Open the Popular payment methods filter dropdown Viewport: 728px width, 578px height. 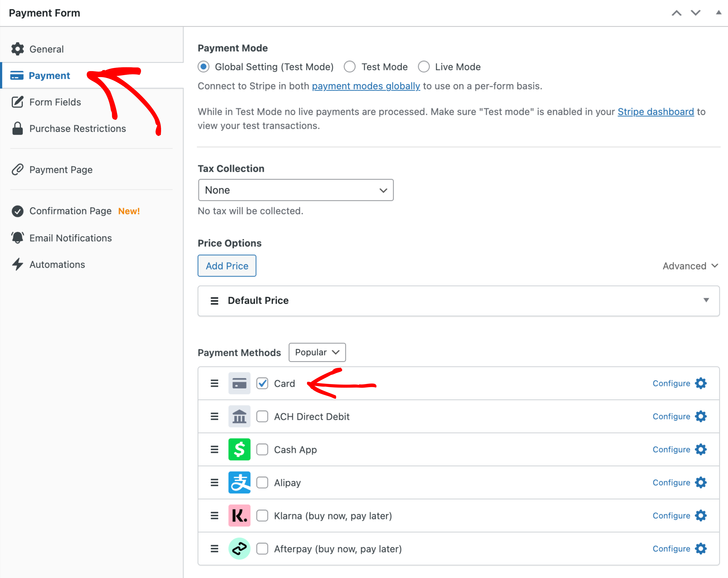point(317,352)
